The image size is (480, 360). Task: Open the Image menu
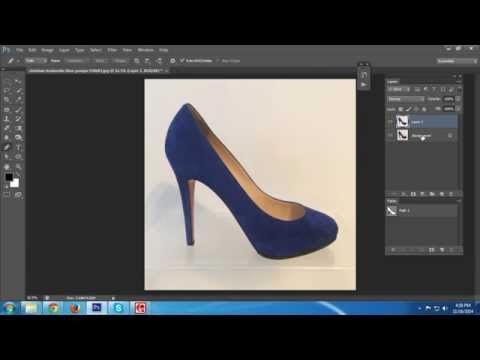(x=47, y=50)
